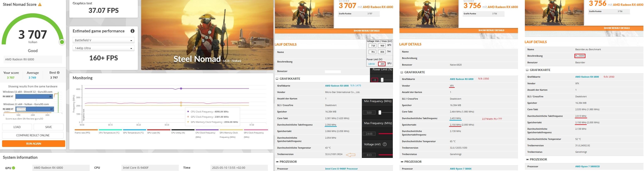The image size is (644, 171).
Task: Click Min Frequency field showing 500
Action: click(x=369, y=112)
